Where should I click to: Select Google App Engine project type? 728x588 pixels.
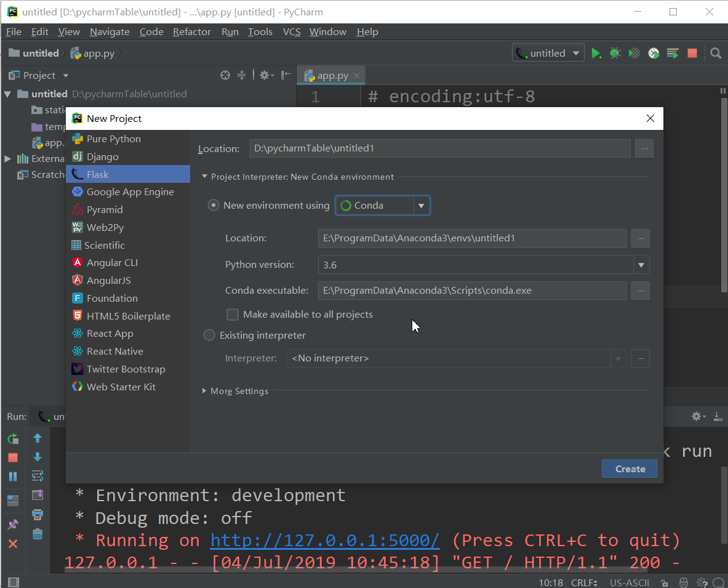128,192
